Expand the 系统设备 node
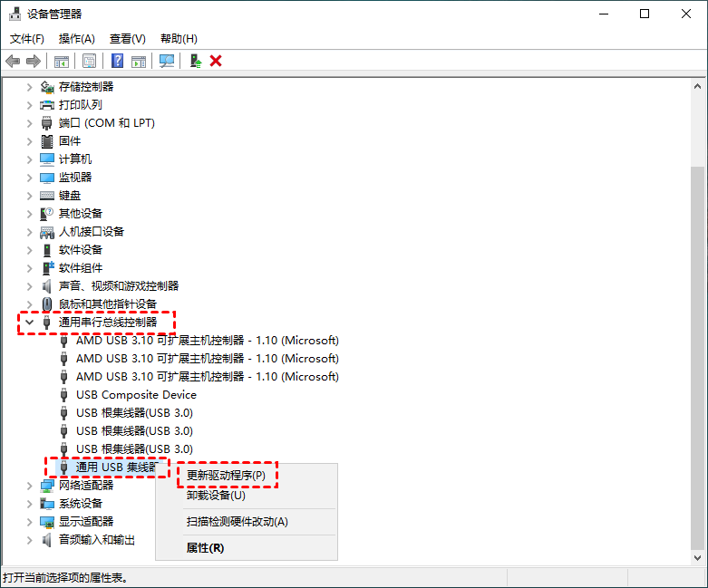 tap(30, 504)
